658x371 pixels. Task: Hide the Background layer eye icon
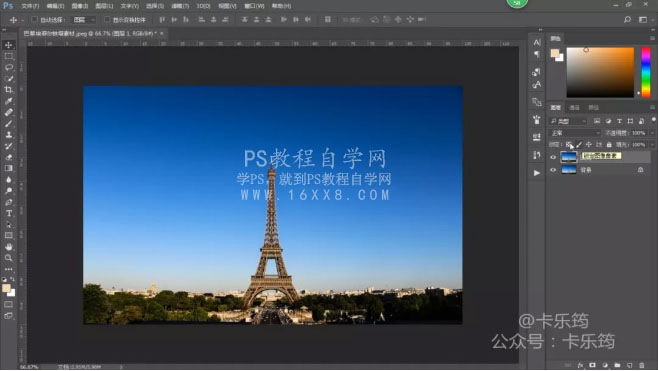553,170
